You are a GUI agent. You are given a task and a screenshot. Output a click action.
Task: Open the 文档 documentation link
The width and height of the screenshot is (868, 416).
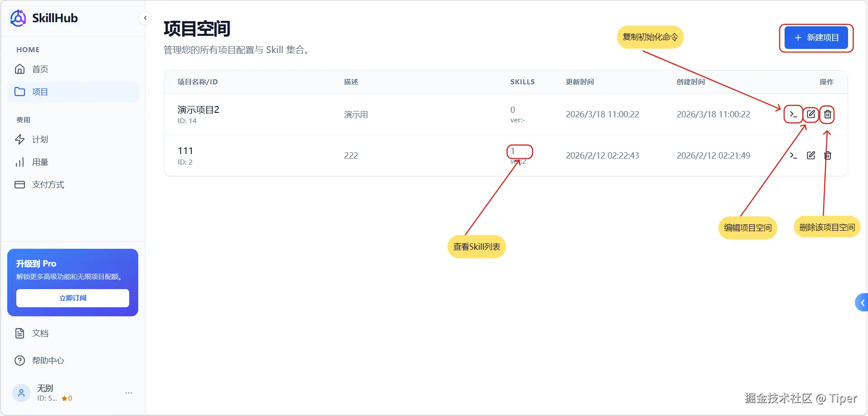tap(73, 333)
